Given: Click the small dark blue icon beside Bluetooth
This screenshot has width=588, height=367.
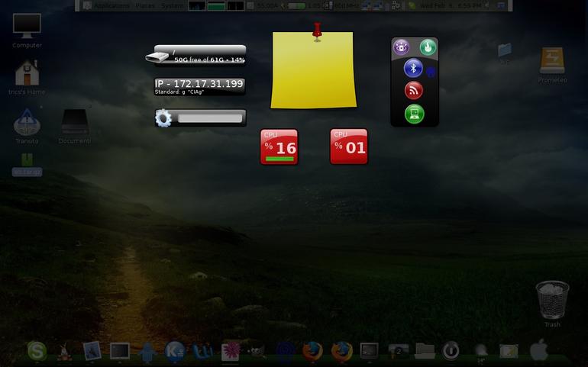Looking at the screenshot, I should 431,72.
